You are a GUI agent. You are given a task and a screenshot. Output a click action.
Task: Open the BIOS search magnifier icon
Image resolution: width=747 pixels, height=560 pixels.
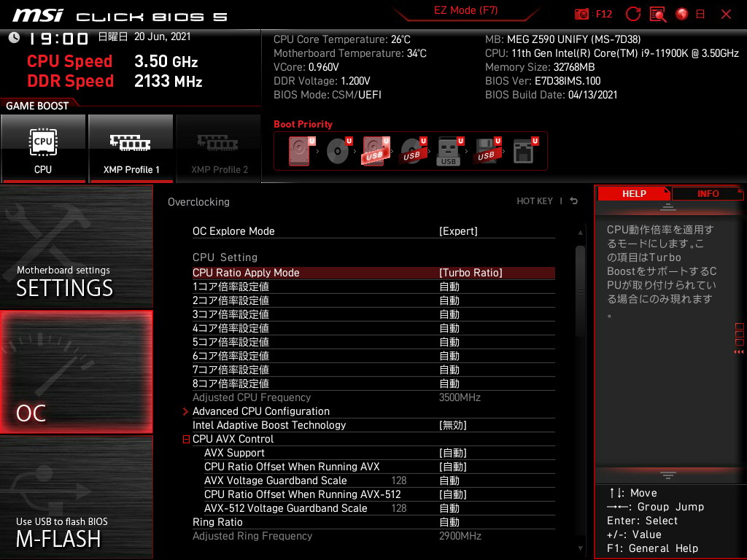click(x=658, y=15)
